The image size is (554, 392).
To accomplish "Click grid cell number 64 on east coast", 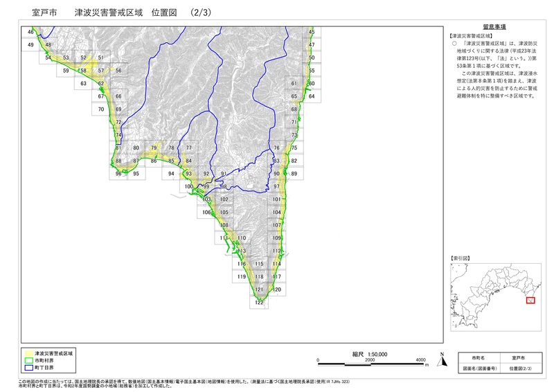I will coord(312,96).
